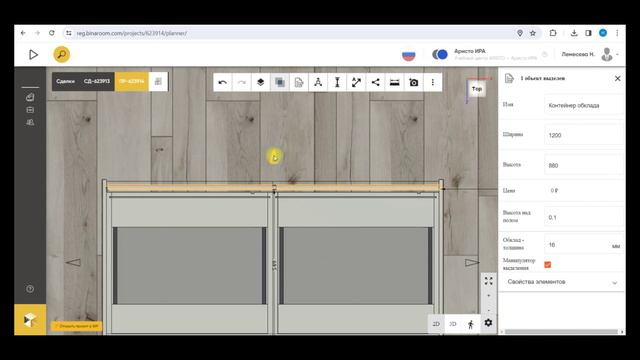This screenshot has width=640, height=360.
Task: Go back in browser
Action: pos(23,33)
